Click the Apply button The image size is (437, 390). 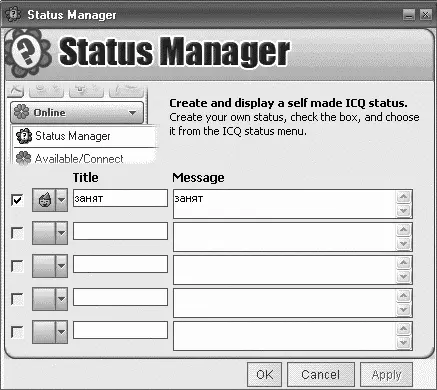pyautogui.click(x=386, y=375)
